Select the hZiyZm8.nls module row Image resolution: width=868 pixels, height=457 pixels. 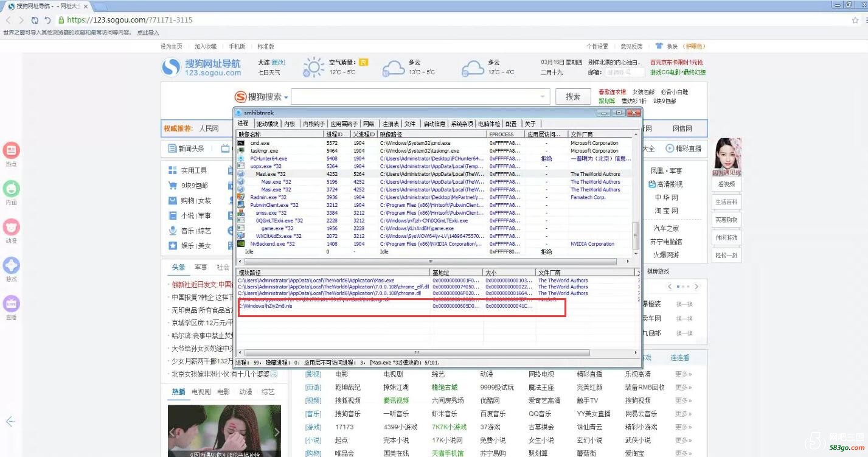tap(436, 306)
